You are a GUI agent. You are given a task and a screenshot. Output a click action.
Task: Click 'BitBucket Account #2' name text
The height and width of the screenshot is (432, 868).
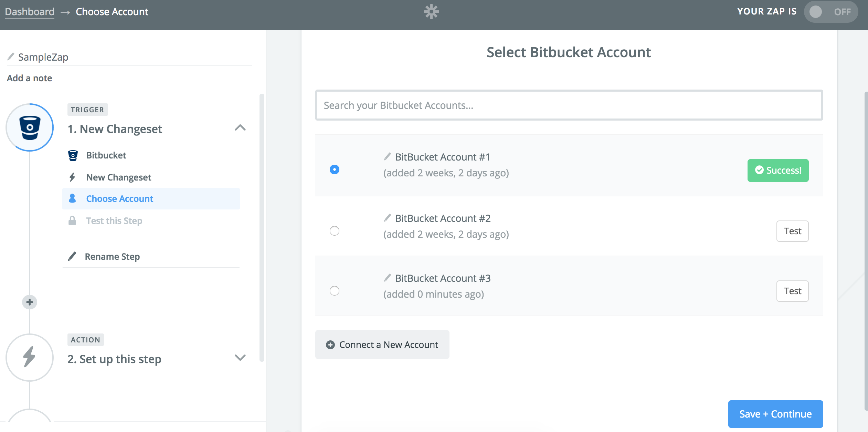coord(443,218)
